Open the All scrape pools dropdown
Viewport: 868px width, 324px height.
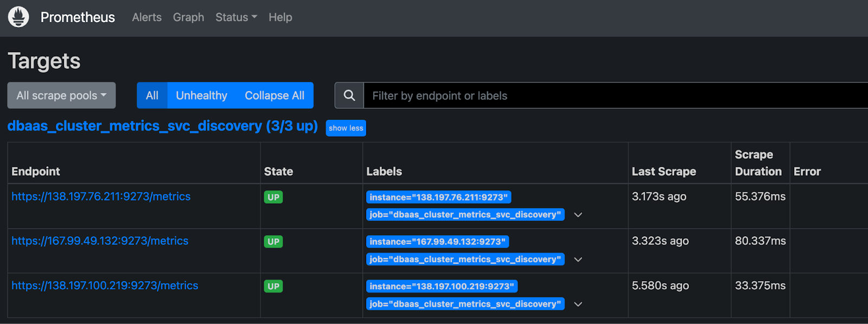coord(61,95)
